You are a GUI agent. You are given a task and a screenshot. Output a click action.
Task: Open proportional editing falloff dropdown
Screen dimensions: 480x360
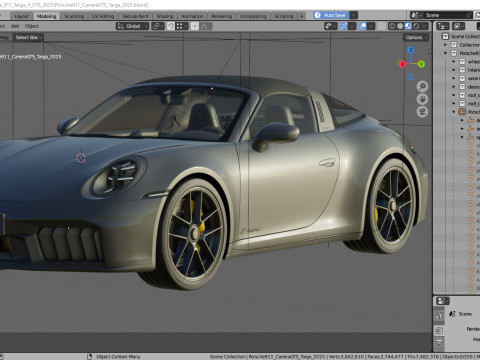click(206, 26)
